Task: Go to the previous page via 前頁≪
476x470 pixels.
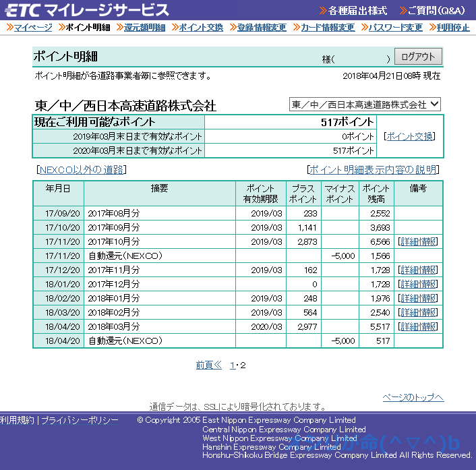Action: pos(209,365)
